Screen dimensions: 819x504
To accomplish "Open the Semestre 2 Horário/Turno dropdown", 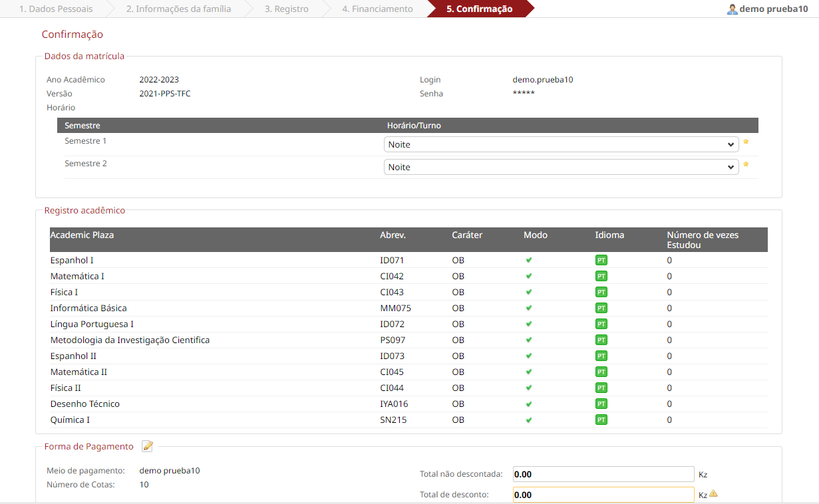I will tap(561, 167).
